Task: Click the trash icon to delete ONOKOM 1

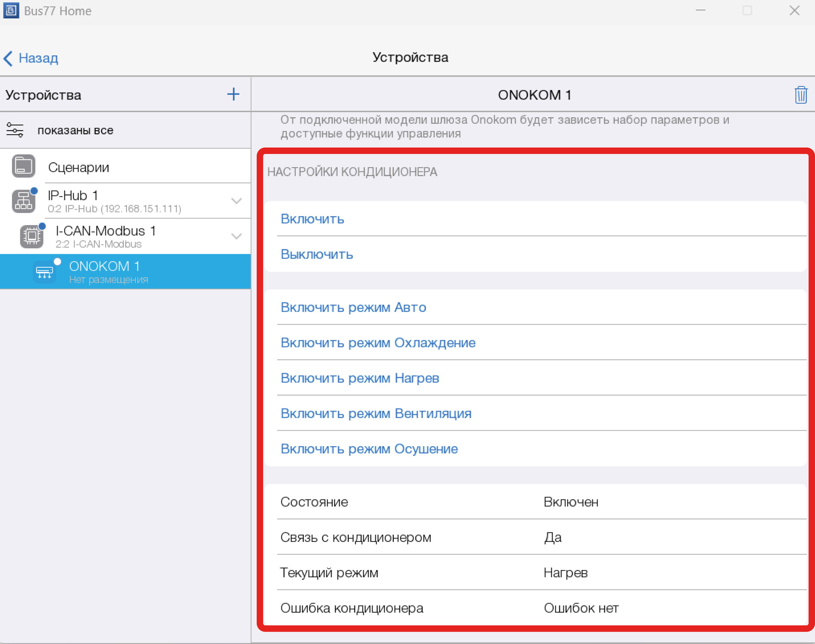Action: (800, 95)
